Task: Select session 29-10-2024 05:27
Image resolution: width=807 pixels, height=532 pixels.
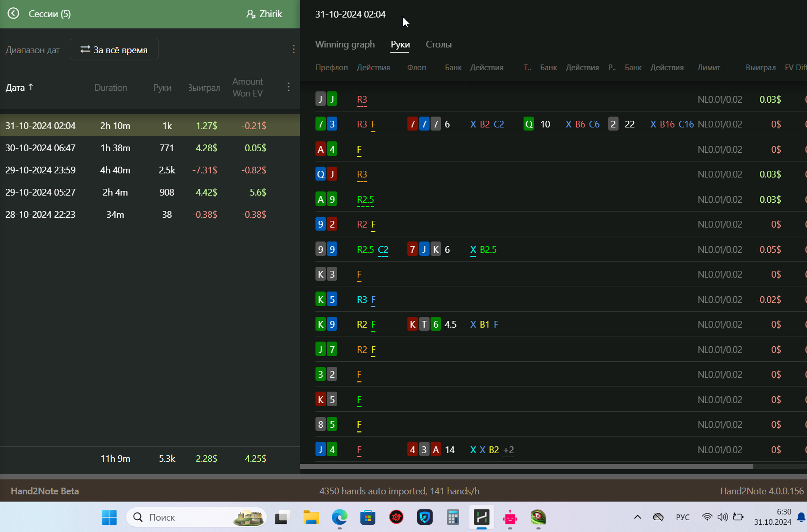Action: (150, 192)
